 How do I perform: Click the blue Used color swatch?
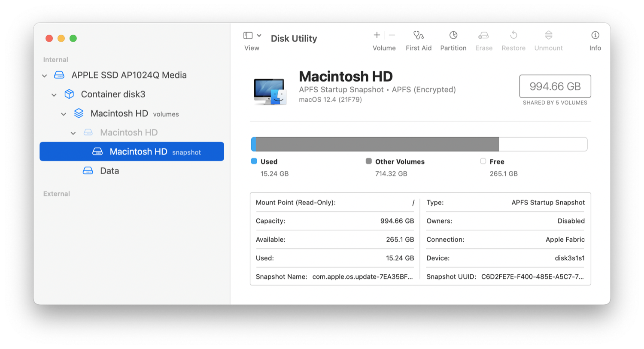[254, 161]
